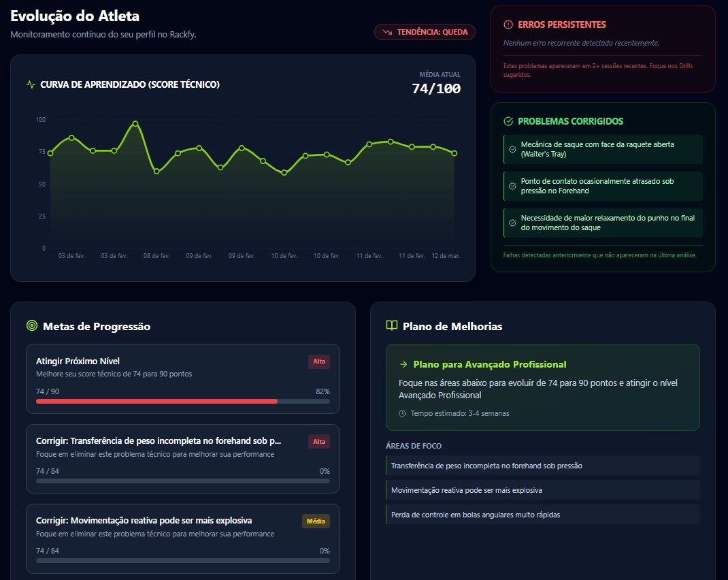Click check circle beside Forehand contact point item

(x=513, y=186)
